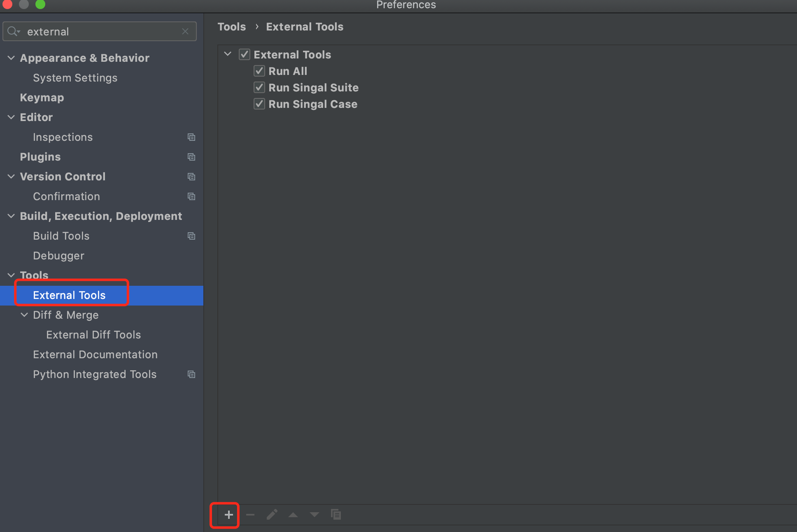Click the Tools breadcrumb link

point(231,27)
